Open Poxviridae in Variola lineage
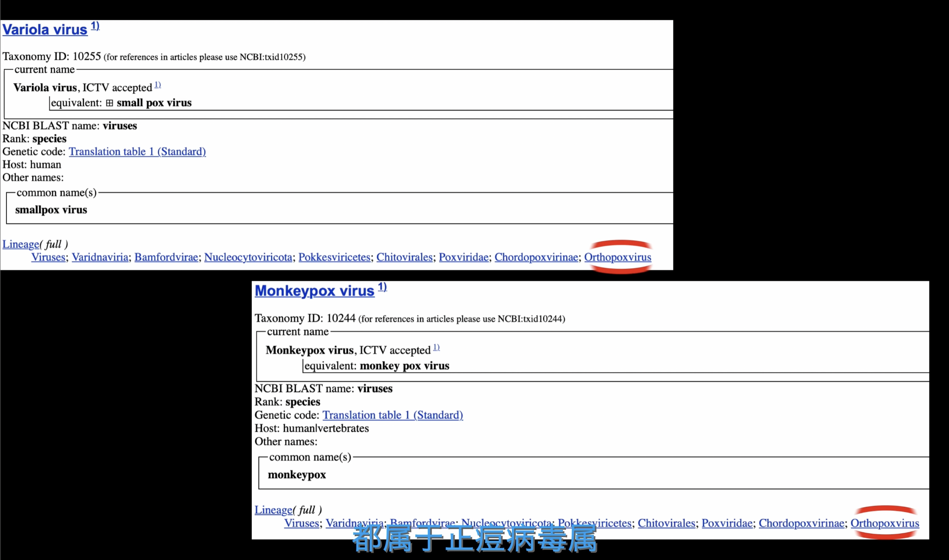This screenshot has height=560, width=949. click(x=463, y=257)
